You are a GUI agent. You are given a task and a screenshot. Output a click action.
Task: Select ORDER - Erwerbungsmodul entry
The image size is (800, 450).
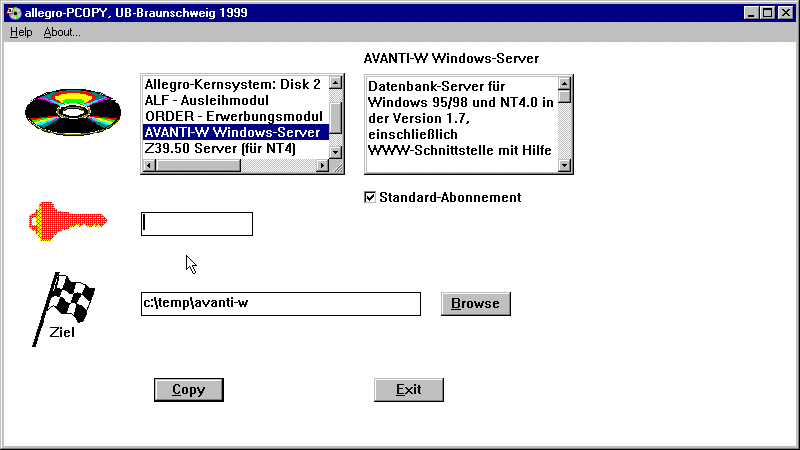click(x=236, y=116)
